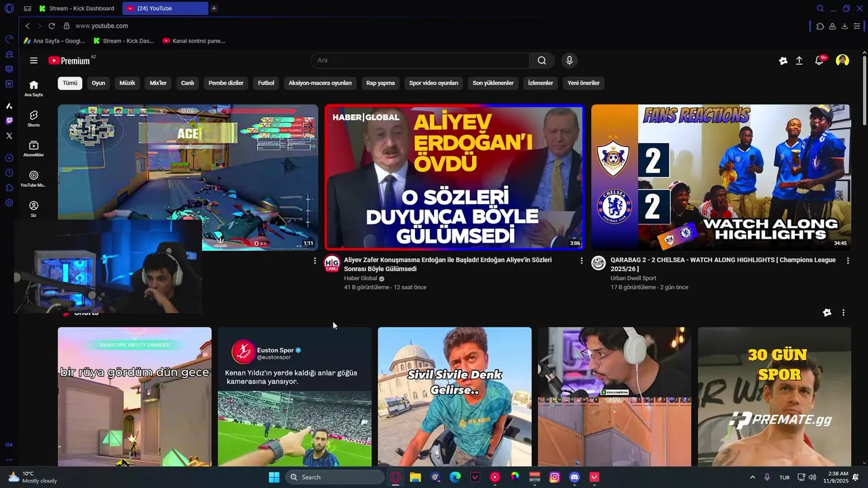Open Ana Sayfa Google bookmark
The image size is (868, 488).
click(x=54, y=41)
